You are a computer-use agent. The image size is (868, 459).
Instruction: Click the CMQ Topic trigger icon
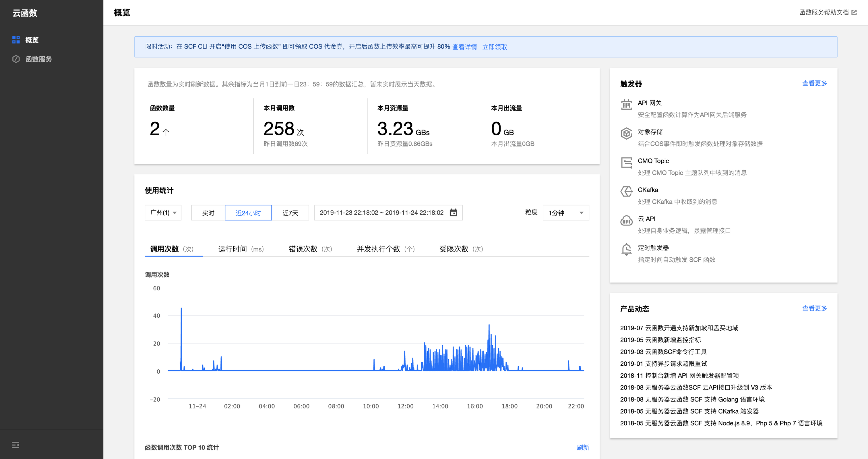coord(626,163)
